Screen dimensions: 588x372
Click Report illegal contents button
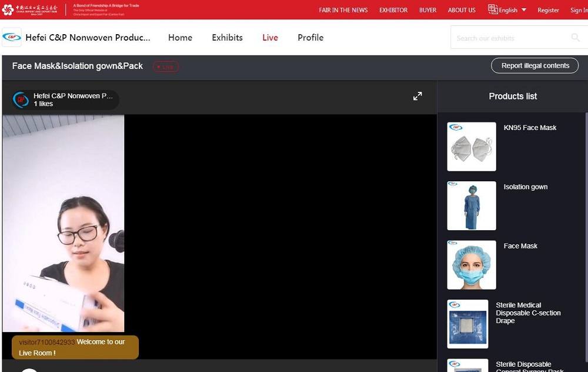point(534,66)
